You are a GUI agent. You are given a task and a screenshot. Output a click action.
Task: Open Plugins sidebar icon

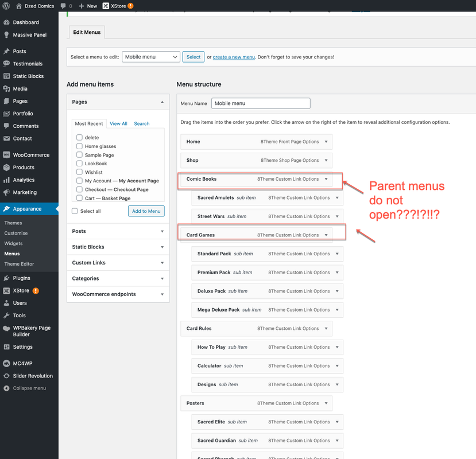(6, 278)
